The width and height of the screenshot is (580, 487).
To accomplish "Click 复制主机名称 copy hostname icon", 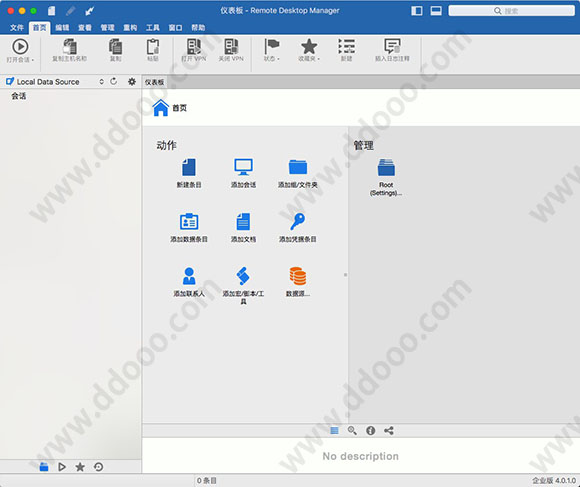I will 69,47.
